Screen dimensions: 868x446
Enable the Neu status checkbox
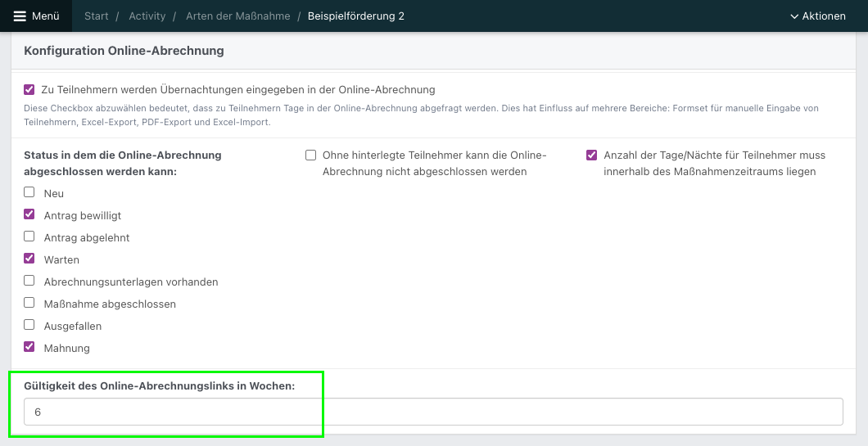tap(29, 192)
